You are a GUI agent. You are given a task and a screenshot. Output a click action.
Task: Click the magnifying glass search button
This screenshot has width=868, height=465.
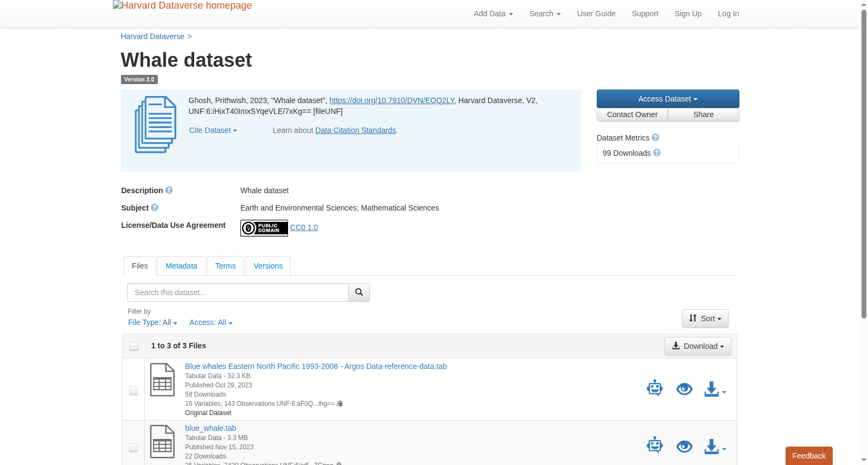pos(359,292)
